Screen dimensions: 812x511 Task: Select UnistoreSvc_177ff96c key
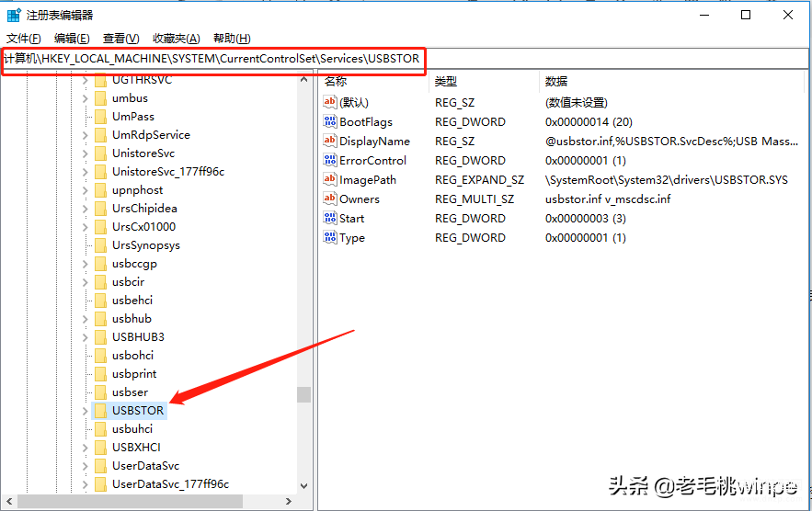coord(168,172)
